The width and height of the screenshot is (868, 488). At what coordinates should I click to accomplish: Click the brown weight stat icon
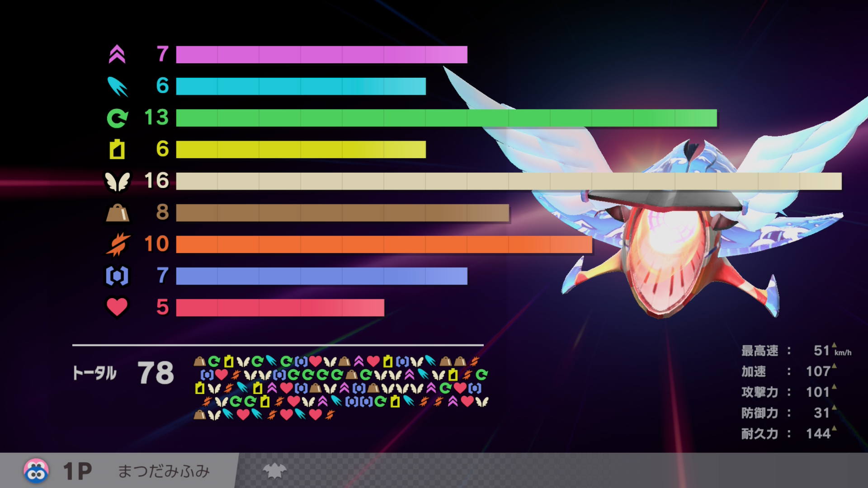(x=117, y=213)
